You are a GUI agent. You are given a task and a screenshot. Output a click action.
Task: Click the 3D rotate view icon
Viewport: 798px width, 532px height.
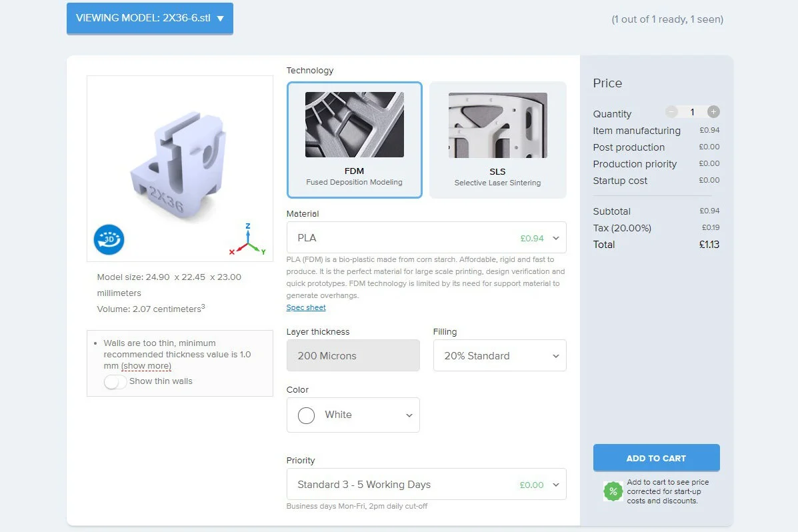pyautogui.click(x=109, y=239)
